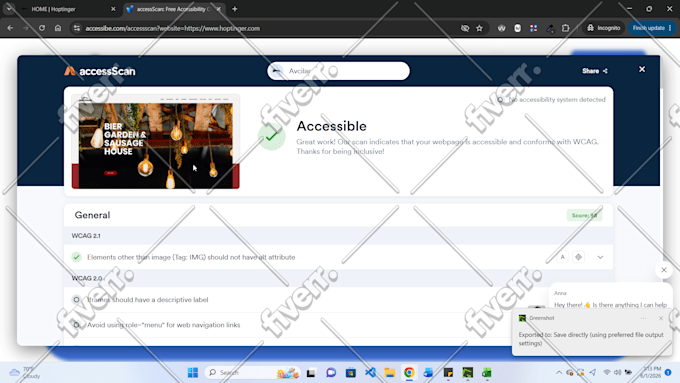Click the green check for alt attribute rule
Image resolution: width=680 pixels, height=383 pixels.
point(76,257)
